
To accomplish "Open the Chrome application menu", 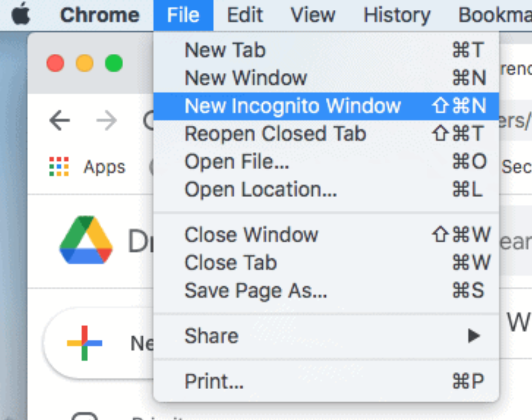I will coord(99,15).
